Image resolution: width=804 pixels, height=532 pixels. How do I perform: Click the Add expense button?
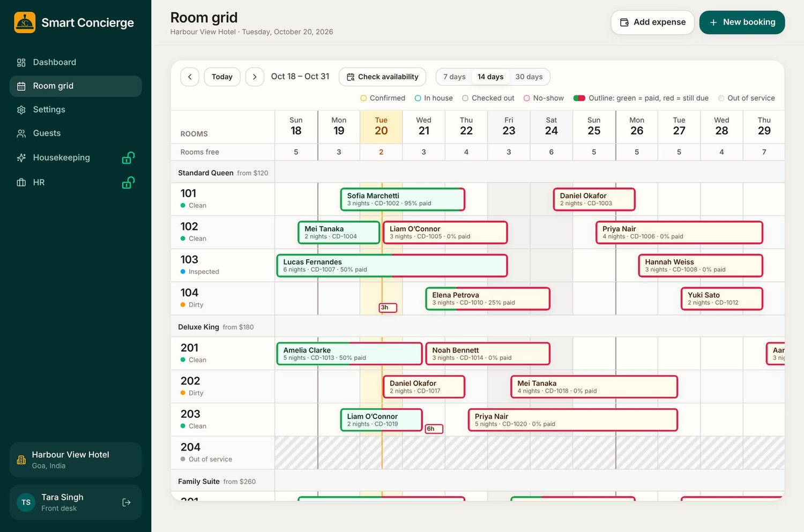pyautogui.click(x=652, y=23)
